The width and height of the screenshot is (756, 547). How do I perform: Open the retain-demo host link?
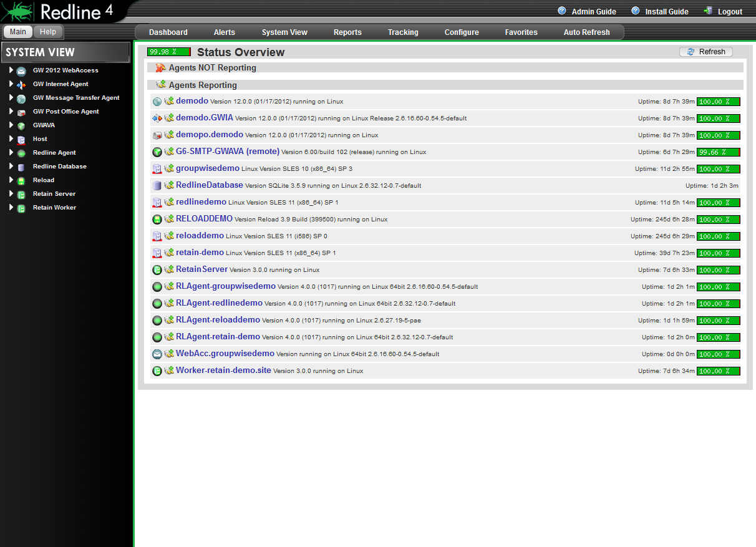[200, 252]
